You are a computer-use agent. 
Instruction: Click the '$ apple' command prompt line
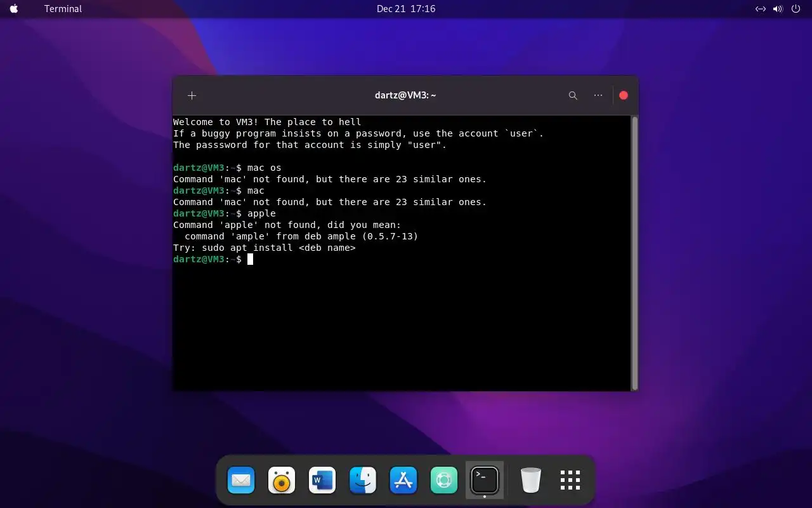(225, 213)
